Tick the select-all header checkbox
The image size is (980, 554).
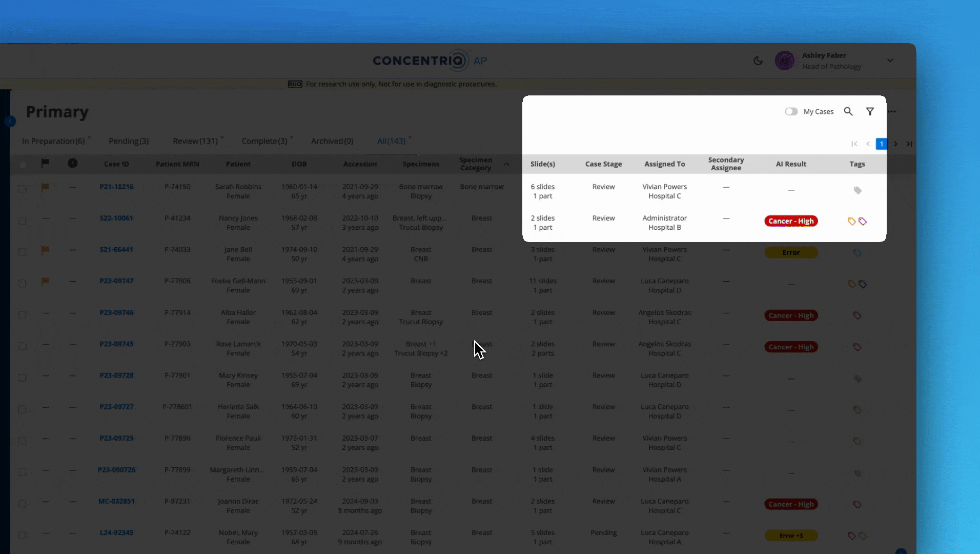[x=22, y=165]
